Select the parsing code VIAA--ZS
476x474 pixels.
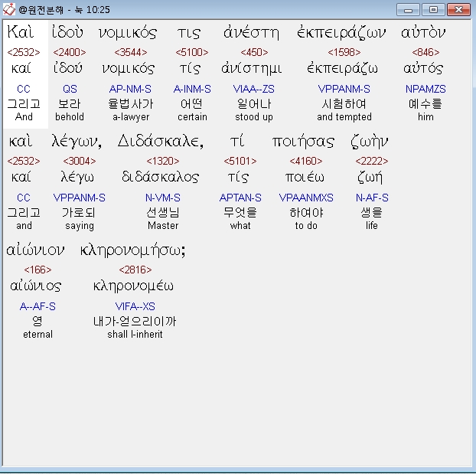point(254,89)
